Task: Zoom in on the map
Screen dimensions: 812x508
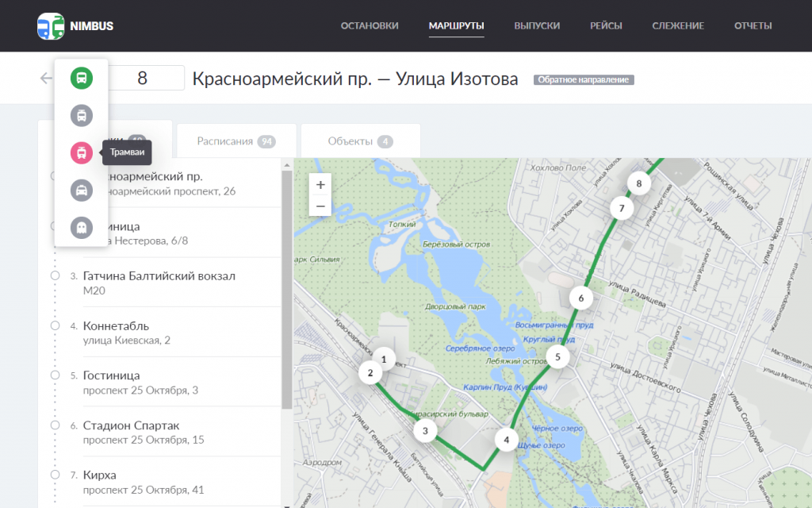Action: (x=320, y=185)
